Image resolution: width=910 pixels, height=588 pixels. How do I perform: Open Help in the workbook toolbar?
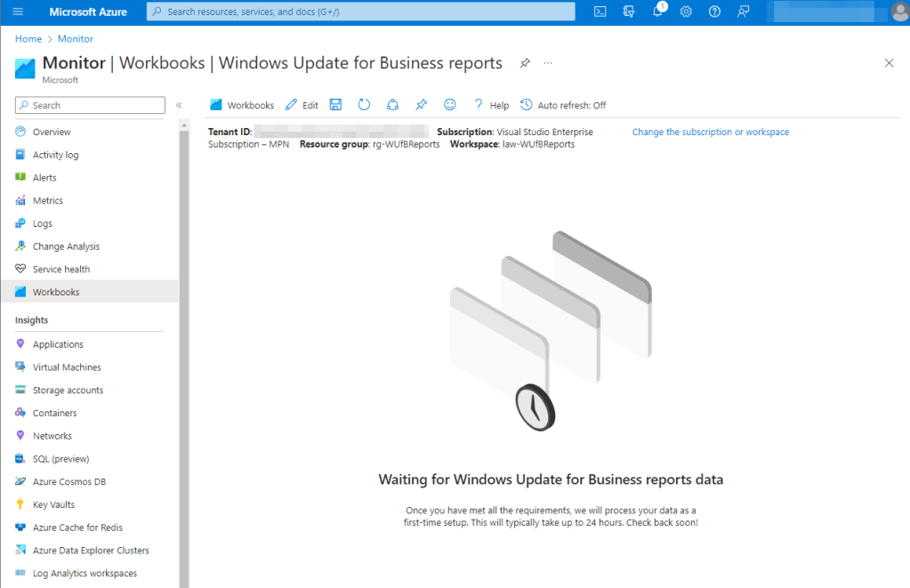[491, 105]
